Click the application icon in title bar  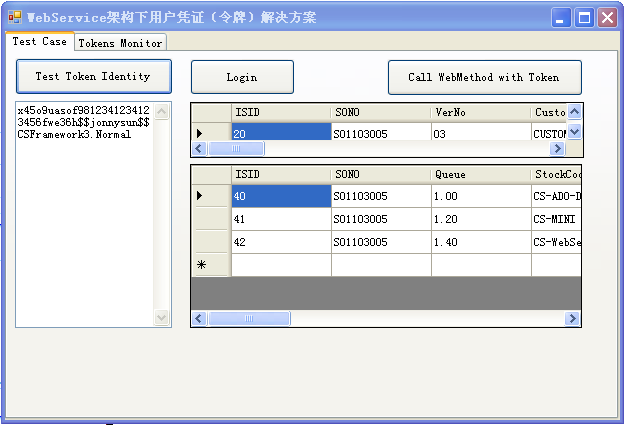click(x=15, y=17)
